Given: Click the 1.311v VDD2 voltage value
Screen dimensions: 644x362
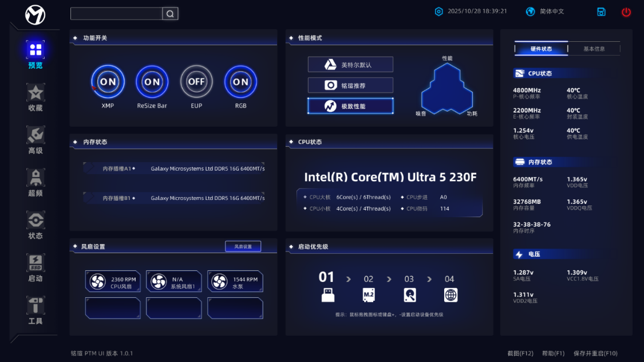Looking at the screenshot, I should (x=523, y=294).
